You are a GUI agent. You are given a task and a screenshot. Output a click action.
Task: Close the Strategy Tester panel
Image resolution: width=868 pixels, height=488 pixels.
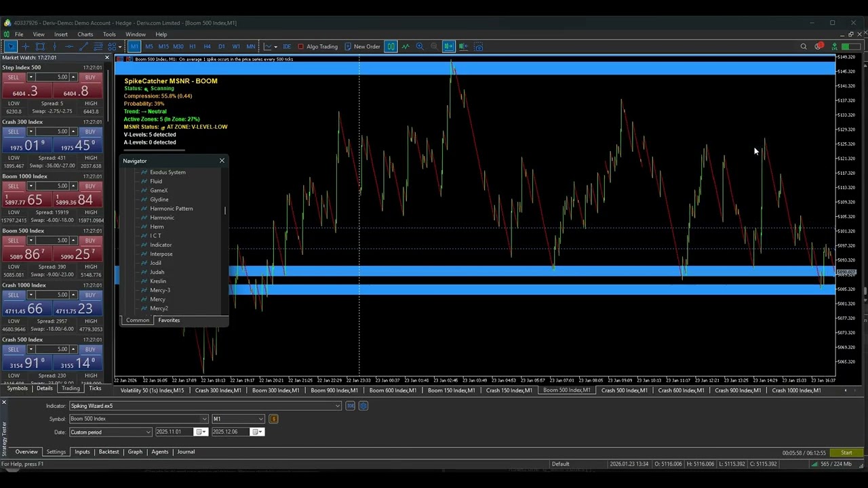[x=3, y=403]
